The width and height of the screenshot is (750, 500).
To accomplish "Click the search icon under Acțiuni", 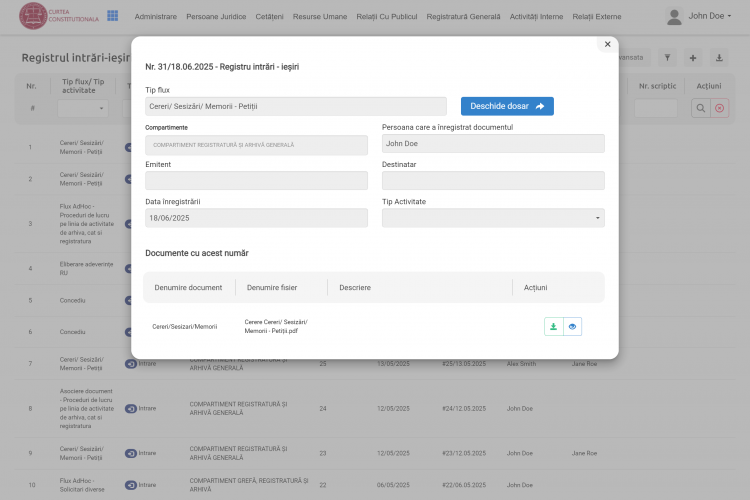I will point(701,108).
